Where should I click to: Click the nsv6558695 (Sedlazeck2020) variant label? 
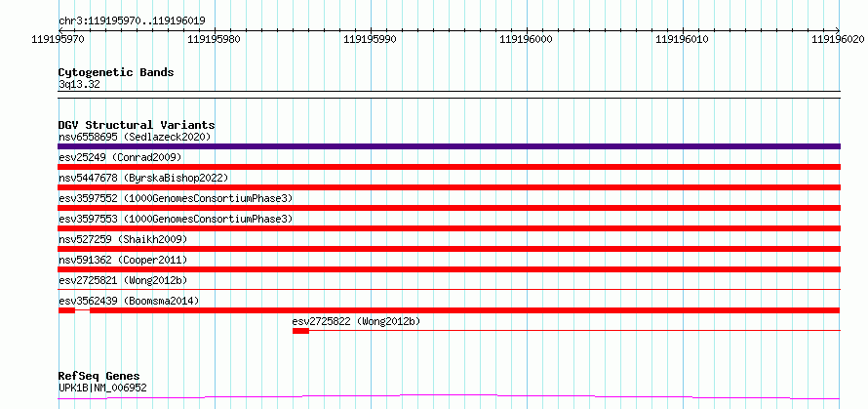[135, 137]
